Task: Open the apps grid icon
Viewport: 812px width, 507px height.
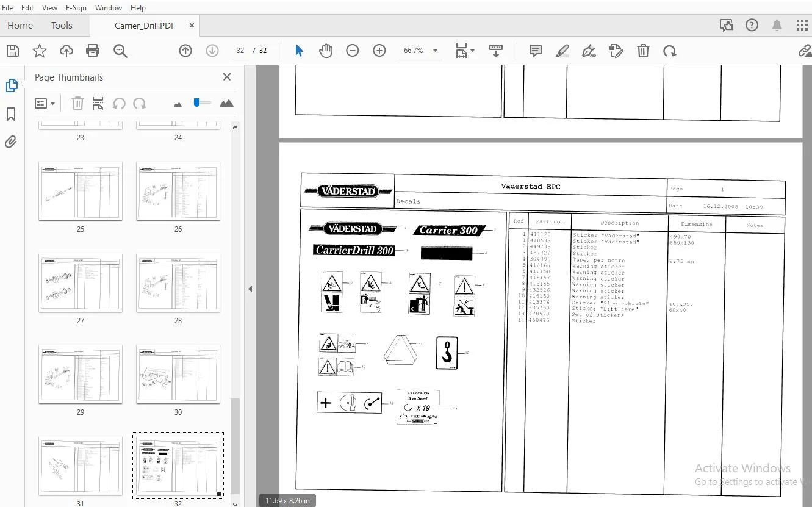Action: 802,25
